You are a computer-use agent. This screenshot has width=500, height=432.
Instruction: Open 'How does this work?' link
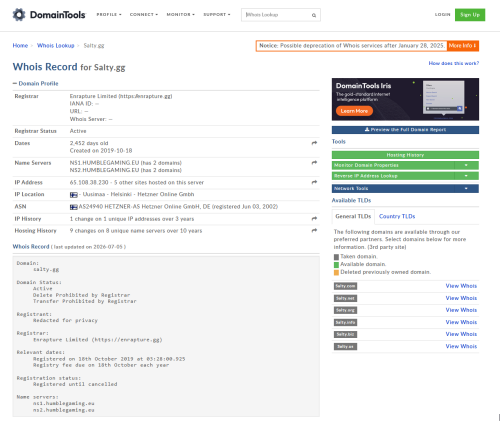(x=454, y=63)
